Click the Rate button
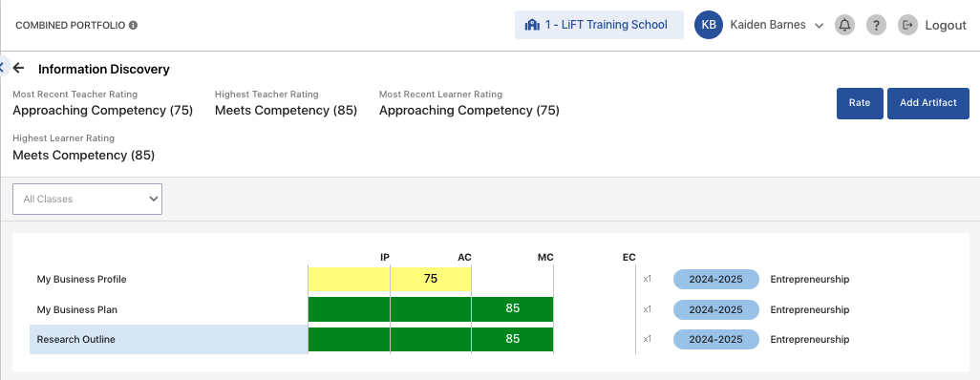The height and width of the screenshot is (380, 980). pos(860,103)
